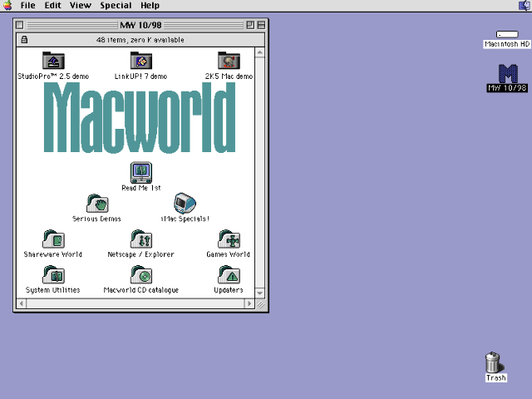Click the 'Shareware World' label text
The height and width of the screenshot is (399, 532).
(x=53, y=254)
